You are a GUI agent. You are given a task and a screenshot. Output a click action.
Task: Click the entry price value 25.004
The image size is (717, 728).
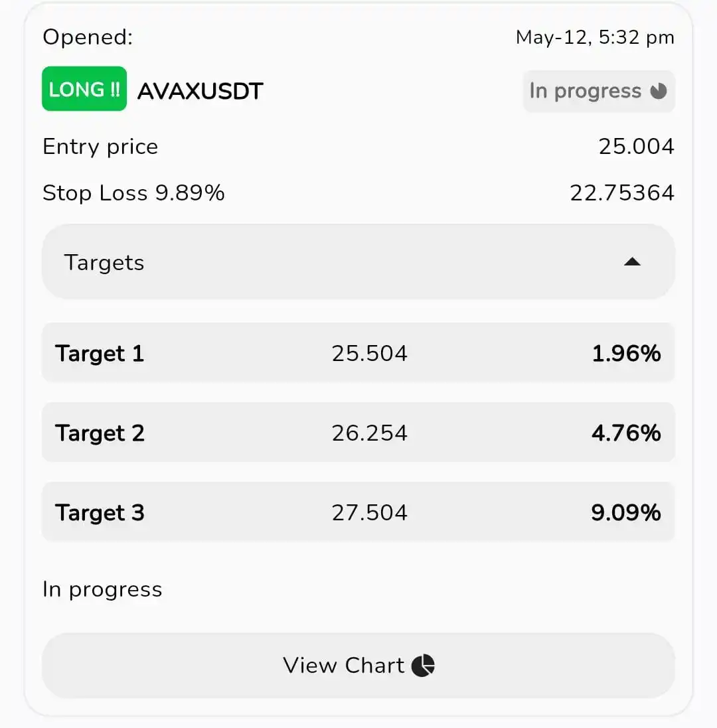[x=636, y=147]
